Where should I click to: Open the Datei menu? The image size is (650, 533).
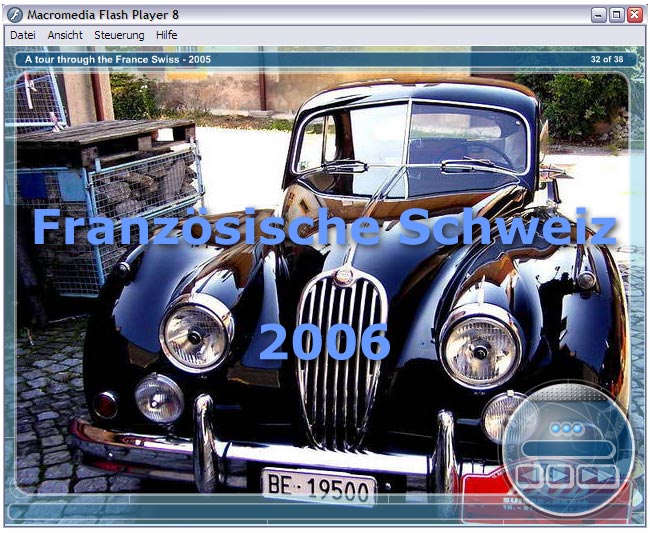tap(22, 35)
